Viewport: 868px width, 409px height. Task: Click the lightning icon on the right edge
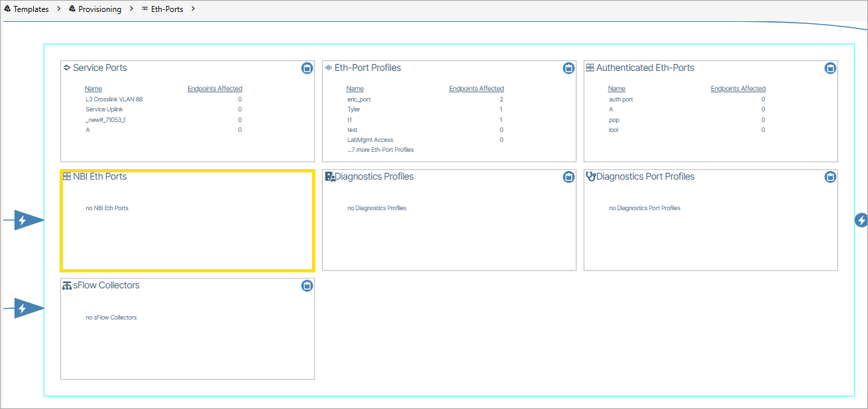[861, 220]
